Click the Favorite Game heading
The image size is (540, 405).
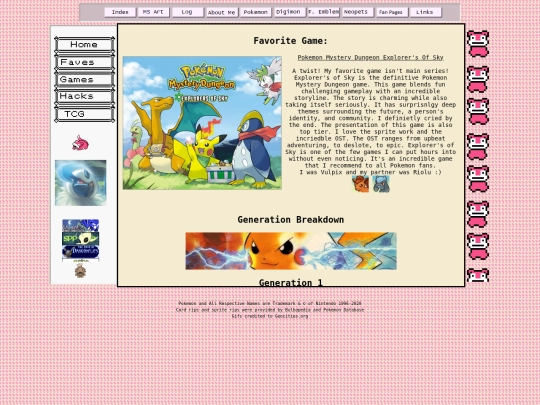click(x=291, y=41)
